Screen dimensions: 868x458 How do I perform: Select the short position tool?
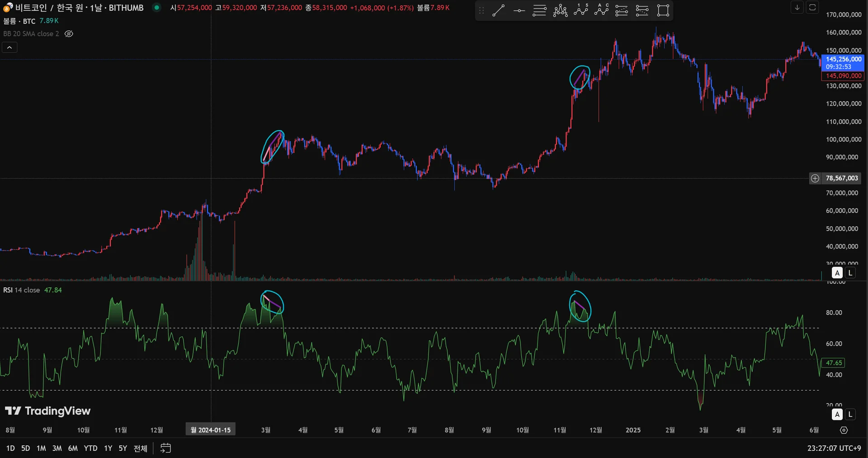click(x=642, y=10)
